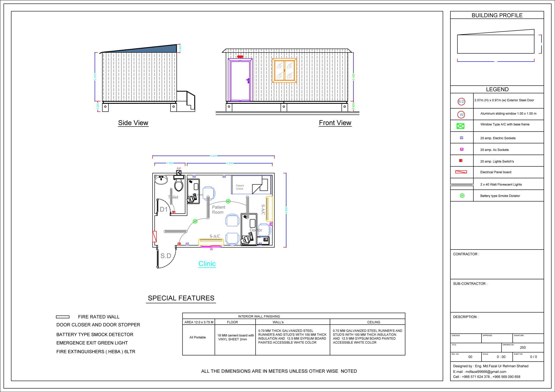Click the building profile outline shape
This screenshot has height=392, width=555.
(495, 41)
